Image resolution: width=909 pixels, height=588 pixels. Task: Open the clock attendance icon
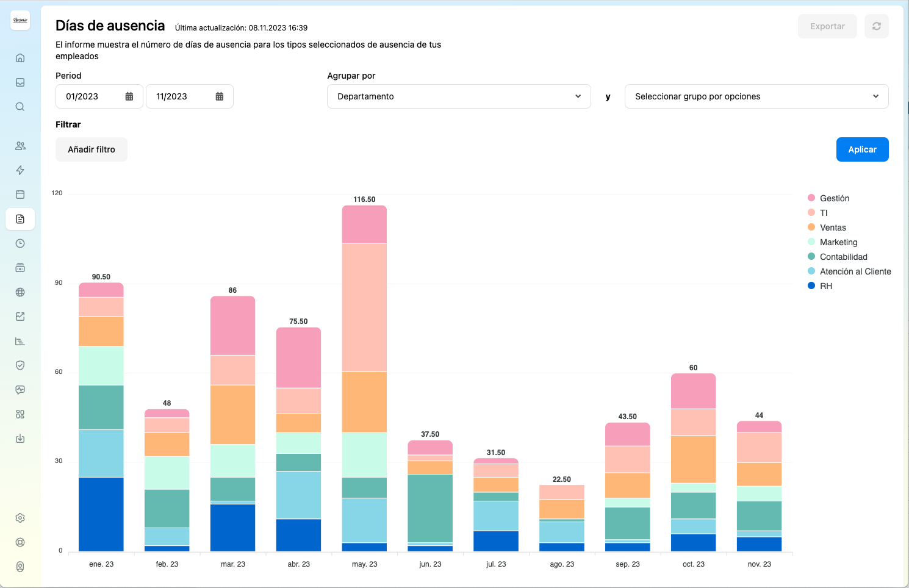point(20,243)
